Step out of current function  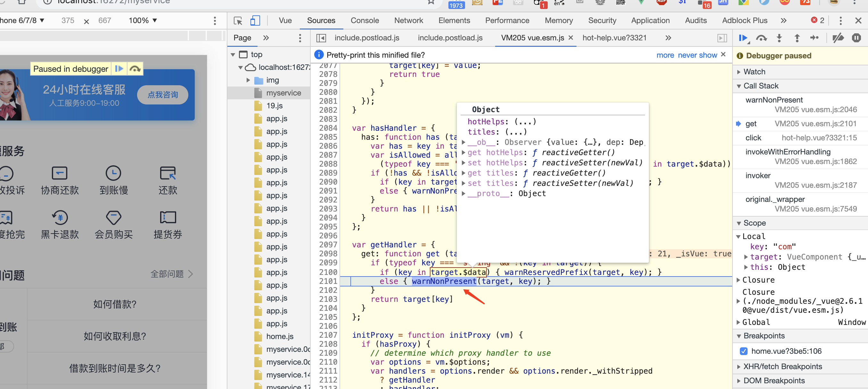tap(797, 38)
